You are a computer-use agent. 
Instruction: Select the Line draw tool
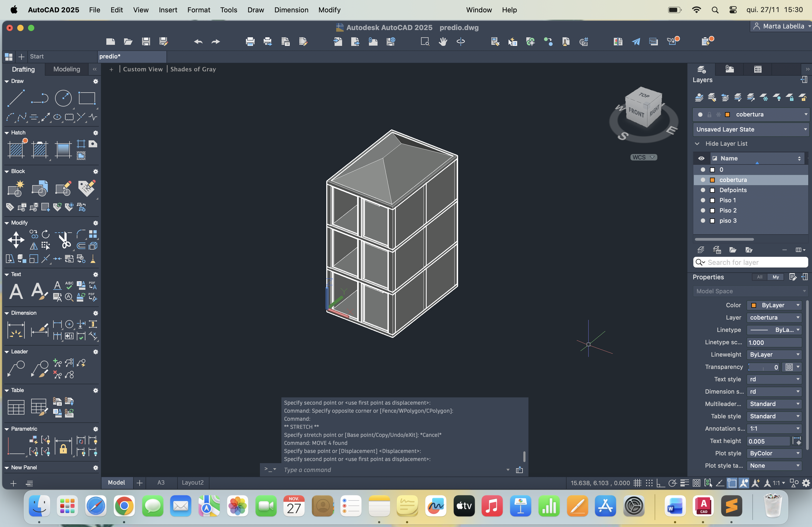point(16,98)
